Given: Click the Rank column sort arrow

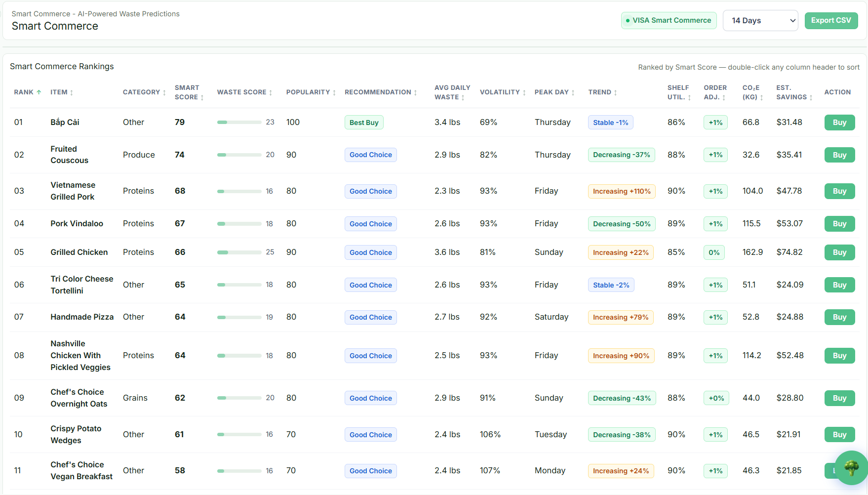Looking at the screenshot, I should [x=39, y=92].
